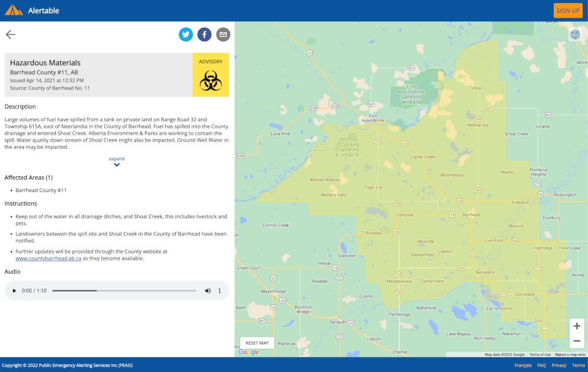Image resolution: width=588 pixels, height=372 pixels.
Task: Switch the site to Français
Action: [x=523, y=365]
